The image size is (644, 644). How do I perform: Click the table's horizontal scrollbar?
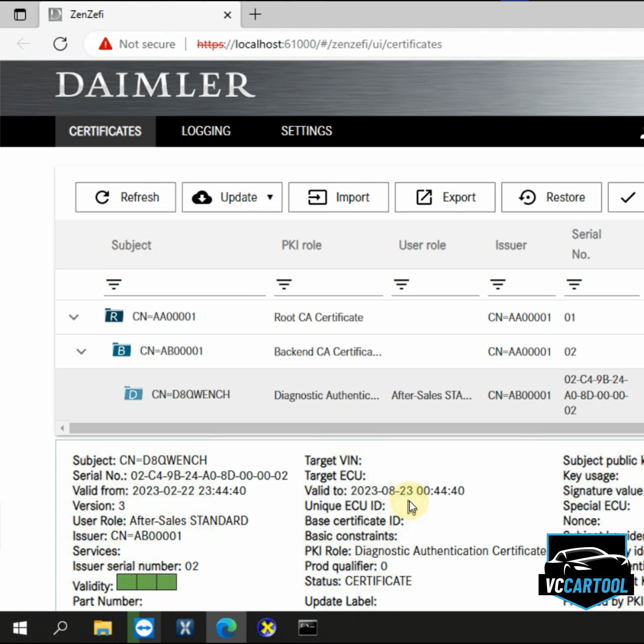click(356, 428)
